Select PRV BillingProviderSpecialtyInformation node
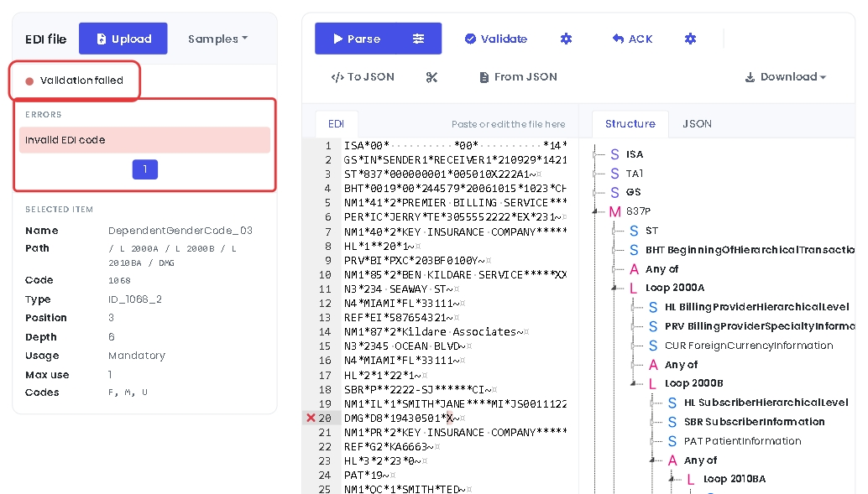This screenshot has width=868, height=494. (x=760, y=326)
